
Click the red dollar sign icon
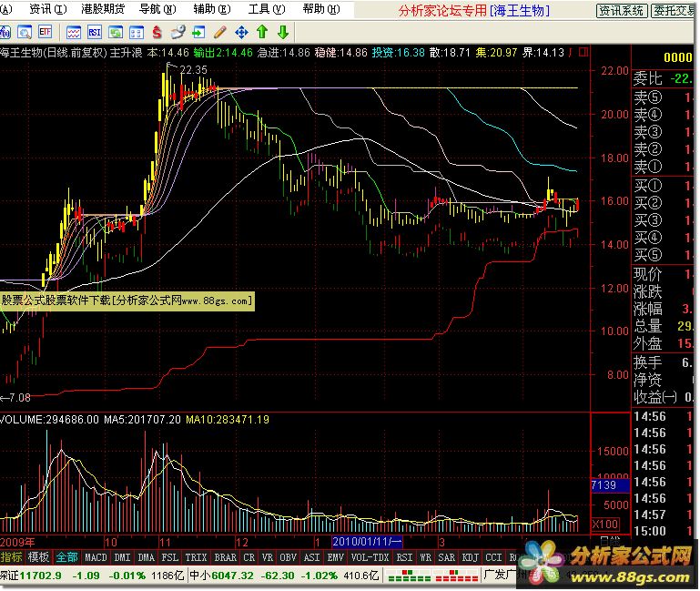point(157,32)
